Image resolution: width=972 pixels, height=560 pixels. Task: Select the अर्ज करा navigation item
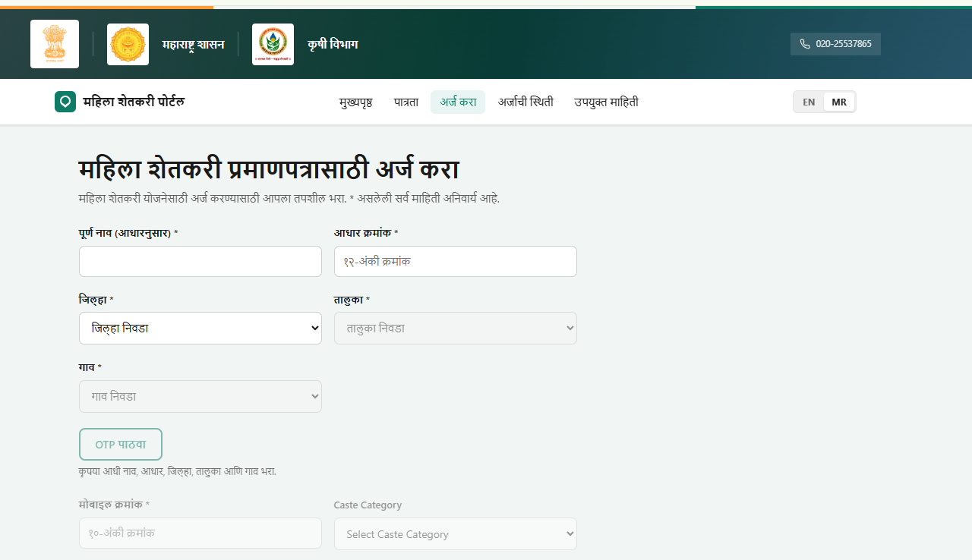(x=458, y=102)
